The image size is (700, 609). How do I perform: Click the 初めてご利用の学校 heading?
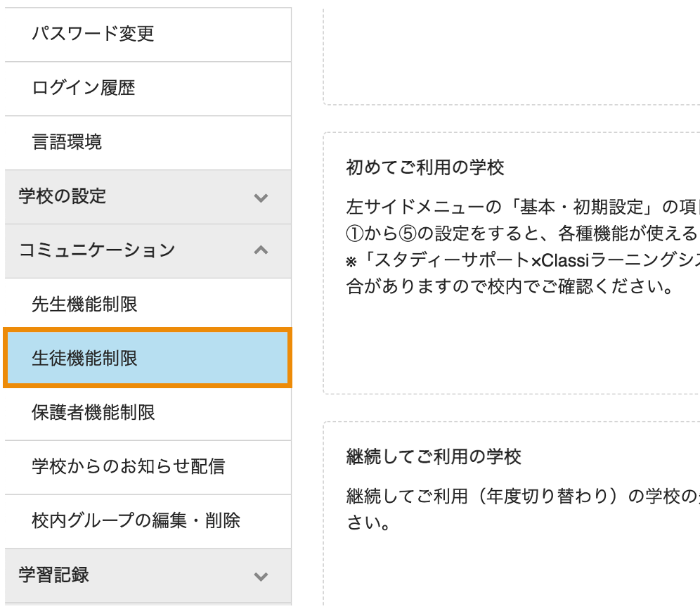425,167
